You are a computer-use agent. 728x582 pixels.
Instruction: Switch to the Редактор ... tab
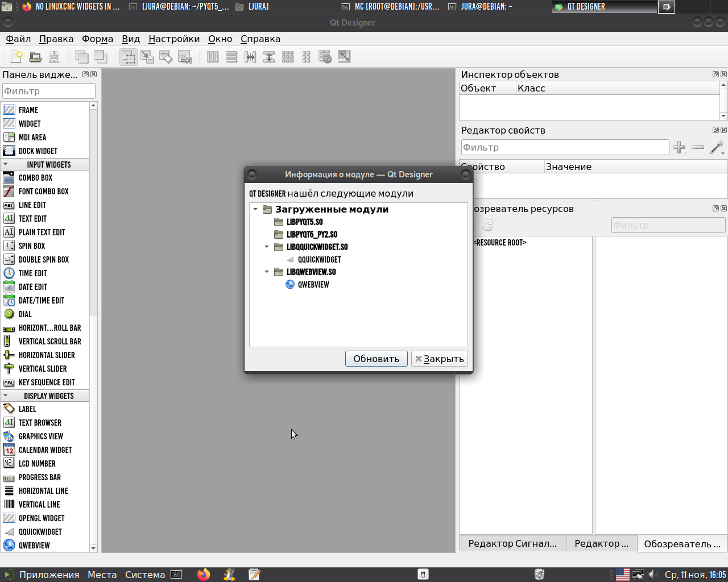click(602, 543)
